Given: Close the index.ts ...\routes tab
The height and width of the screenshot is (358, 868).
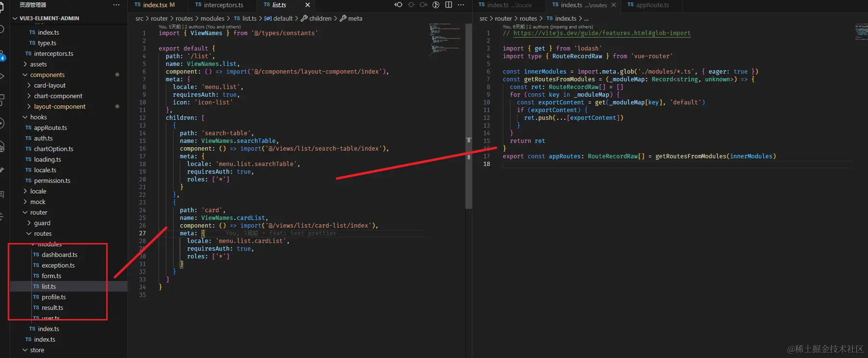Looking at the screenshot, I should click(x=613, y=5).
